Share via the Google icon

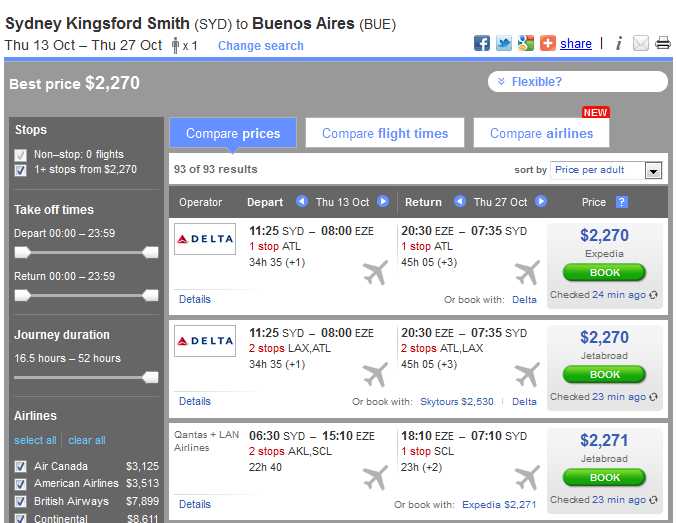pyautogui.click(x=526, y=43)
